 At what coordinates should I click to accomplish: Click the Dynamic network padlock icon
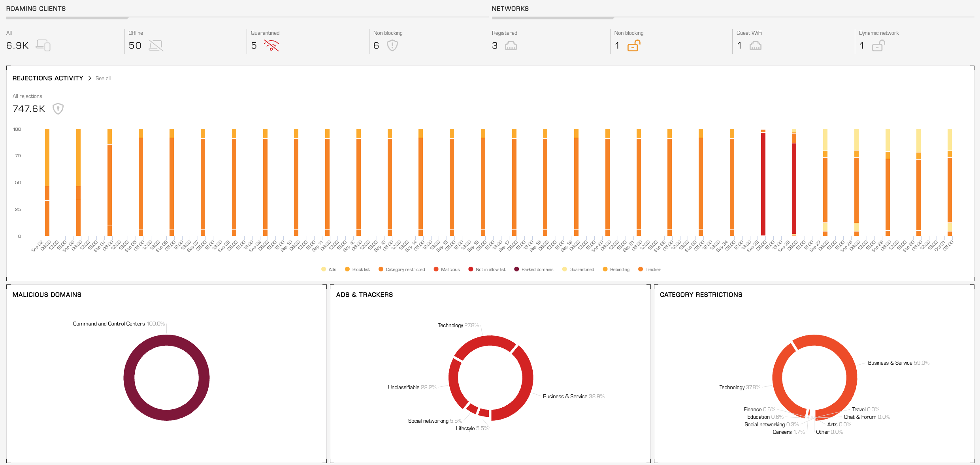(x=878, y=45)
